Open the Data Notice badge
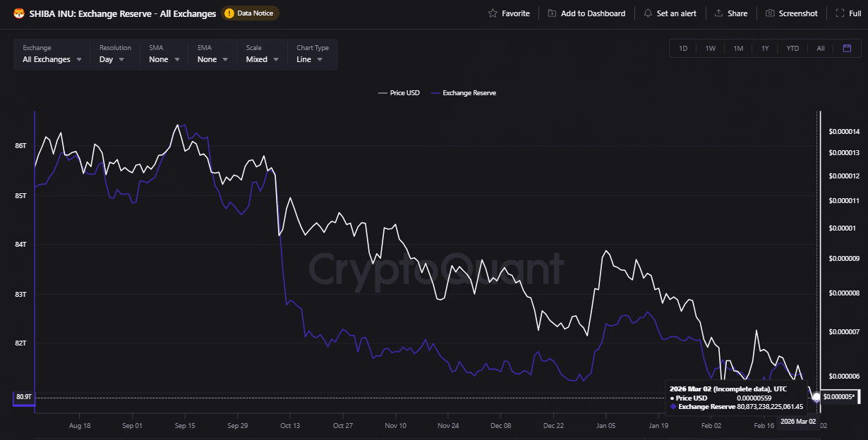Screen dimensions: 868x440 250,13
